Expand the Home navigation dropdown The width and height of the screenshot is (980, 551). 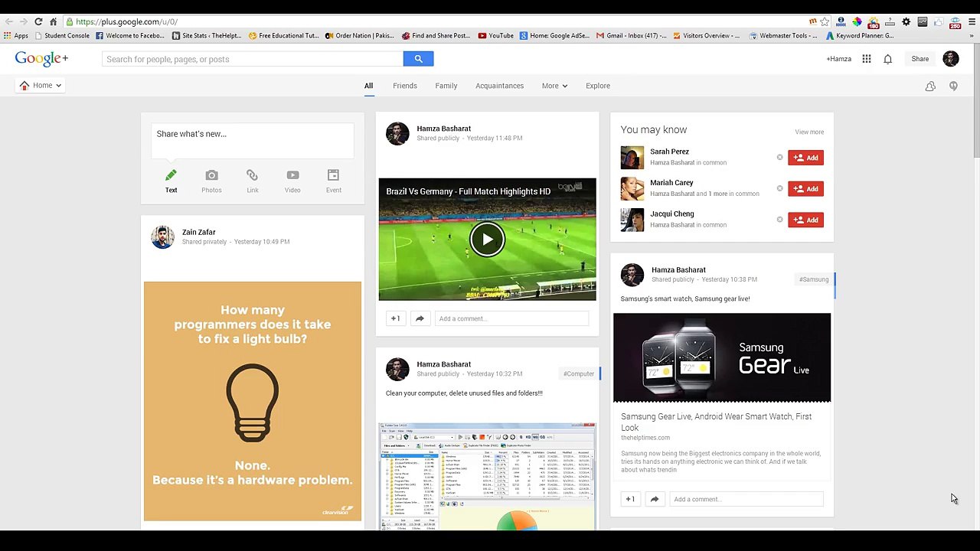point(41,85)
